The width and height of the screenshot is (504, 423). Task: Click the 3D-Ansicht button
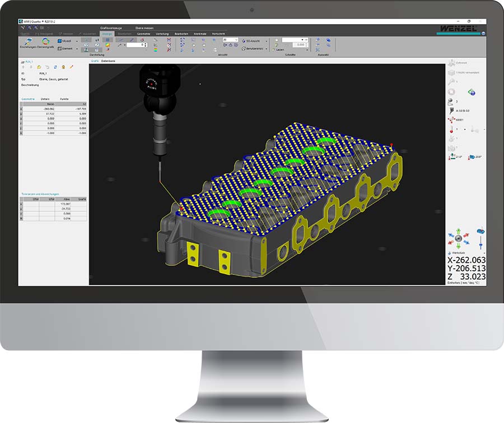pos(251,41)
